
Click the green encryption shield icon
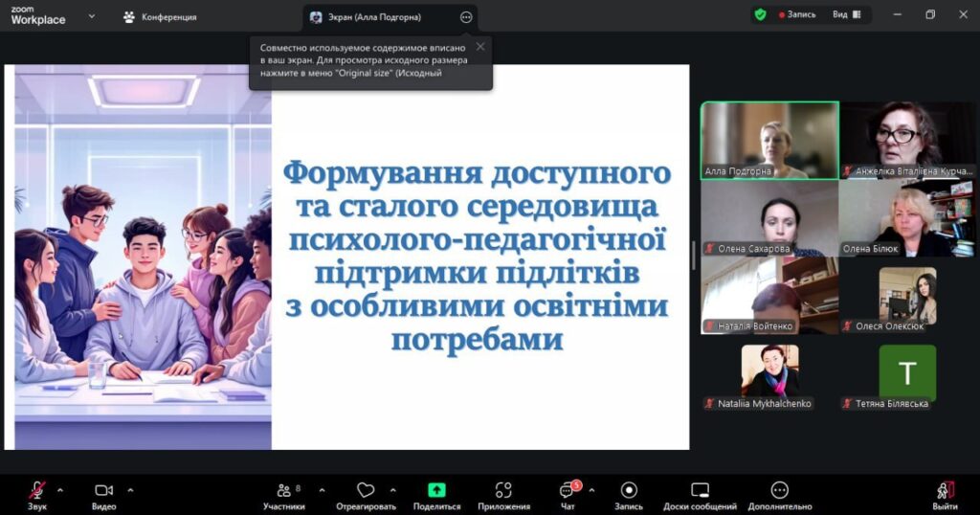(760, 15)
